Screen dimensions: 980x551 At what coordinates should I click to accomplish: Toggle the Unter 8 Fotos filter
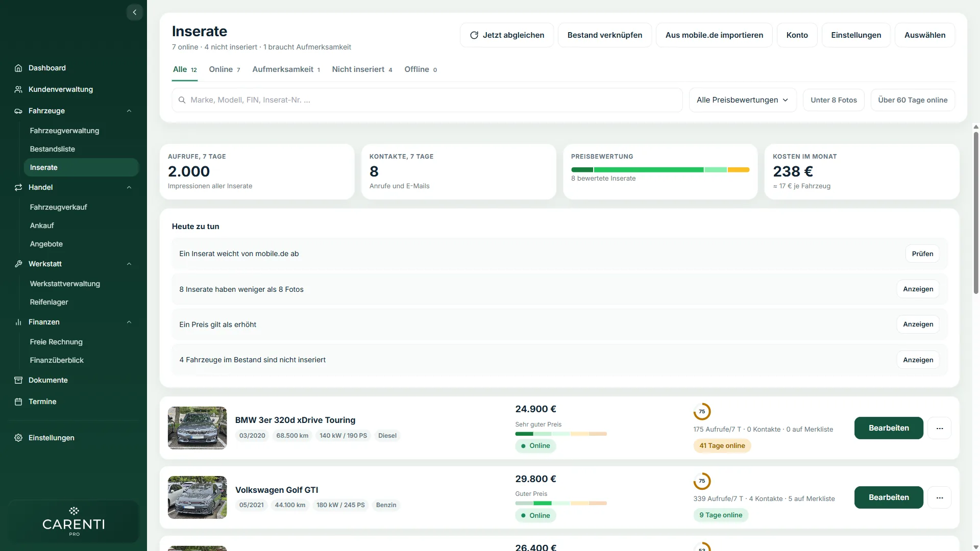pos(834,100)
